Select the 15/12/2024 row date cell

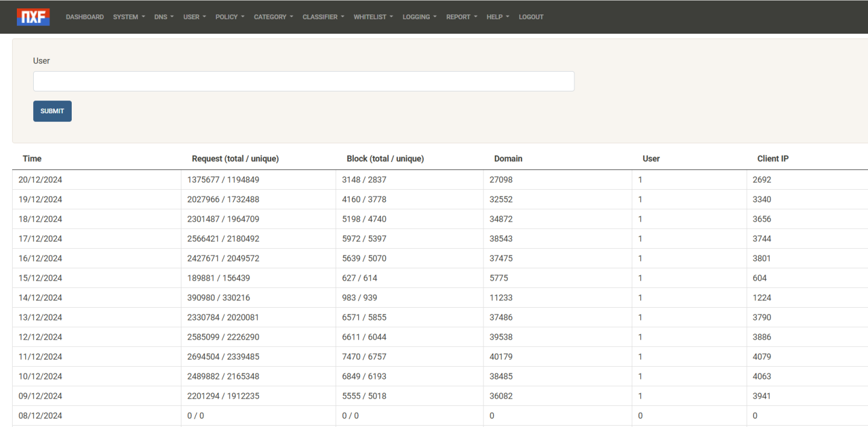click(40, 278)
